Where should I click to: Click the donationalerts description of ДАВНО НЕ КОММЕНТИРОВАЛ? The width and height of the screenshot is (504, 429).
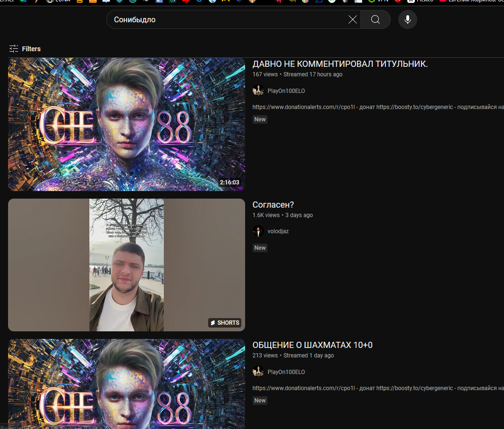(x=378, y=107)
